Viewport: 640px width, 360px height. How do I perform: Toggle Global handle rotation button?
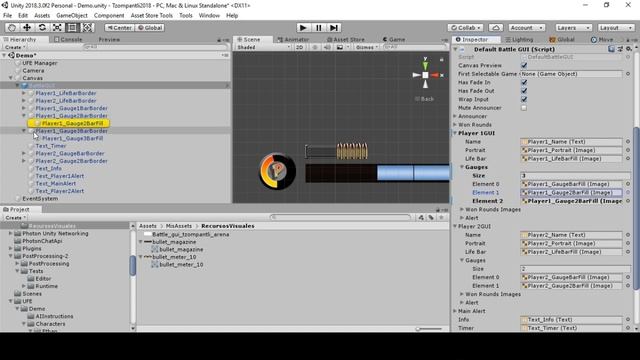point(149,28)
